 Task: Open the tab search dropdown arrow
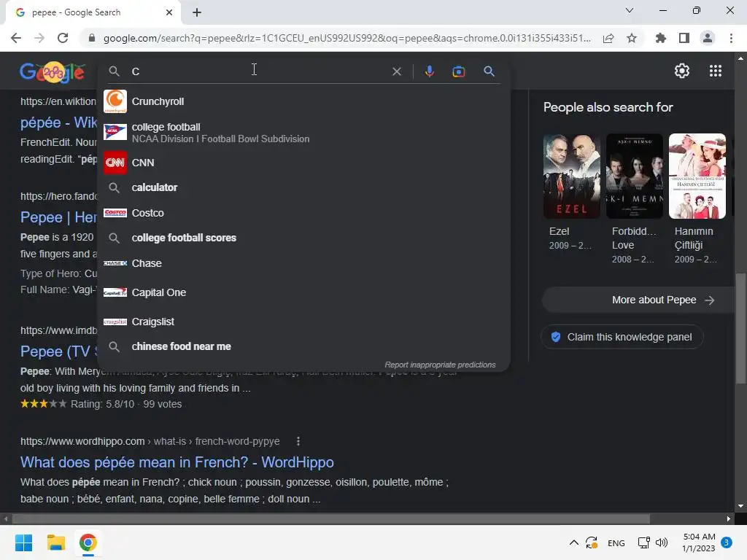[630, 10]
